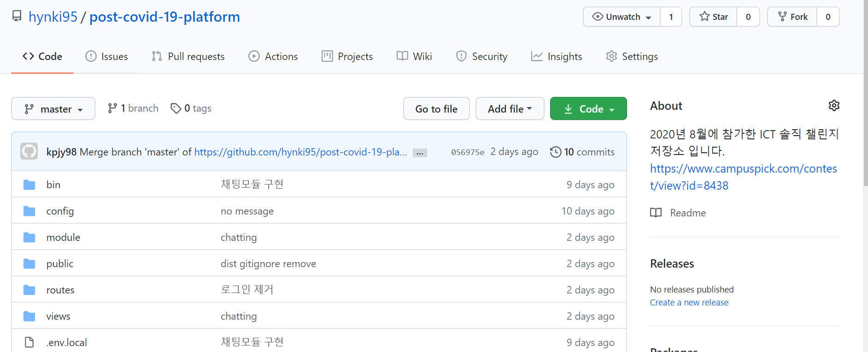868x352 pixels.
Task: Open commit hash 056975e
Action: [468, 152]
